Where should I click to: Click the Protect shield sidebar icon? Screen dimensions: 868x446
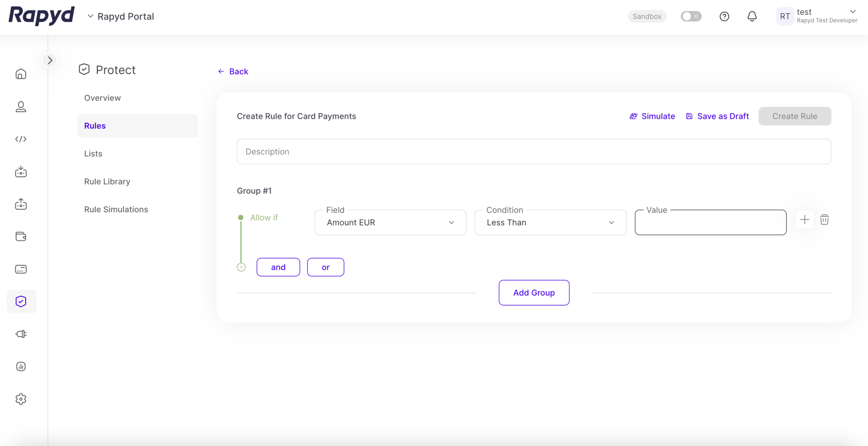(21, 301)
